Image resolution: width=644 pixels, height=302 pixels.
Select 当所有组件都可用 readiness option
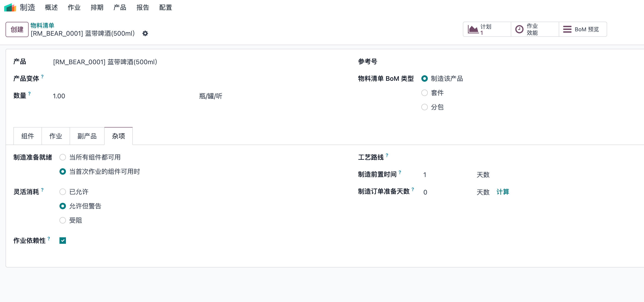tap(63, 157)
